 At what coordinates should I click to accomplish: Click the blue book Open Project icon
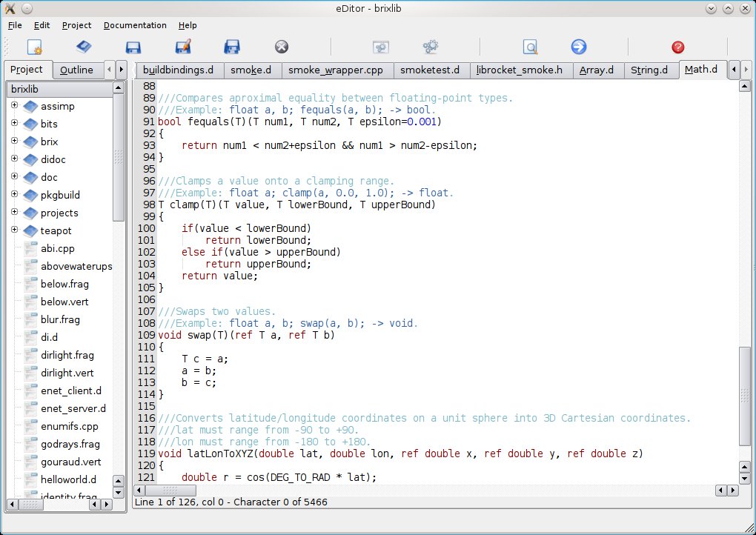[x=84, y=47]
